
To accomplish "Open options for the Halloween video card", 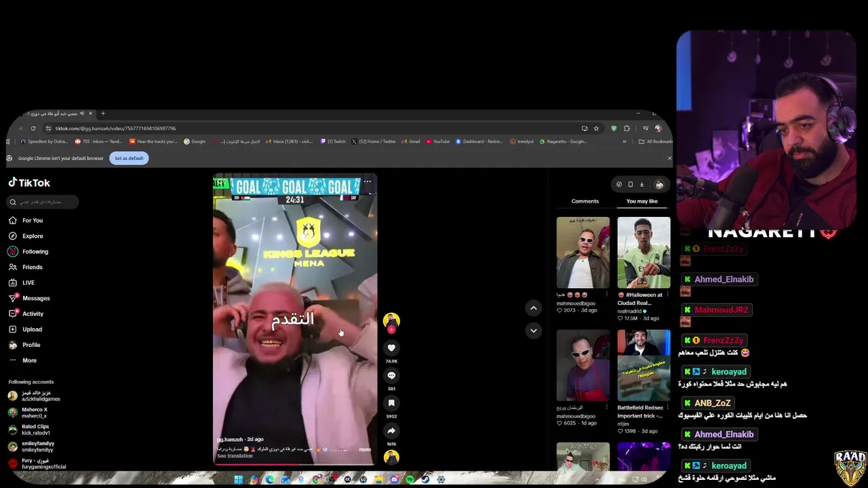I will tap(667, 295).
